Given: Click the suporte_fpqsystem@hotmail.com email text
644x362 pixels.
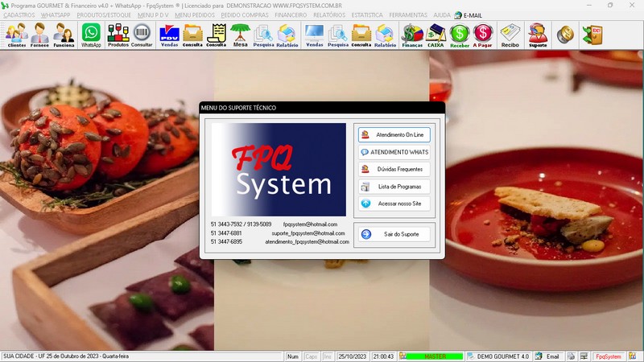Looking at the screenshot, I should (308, 233).
